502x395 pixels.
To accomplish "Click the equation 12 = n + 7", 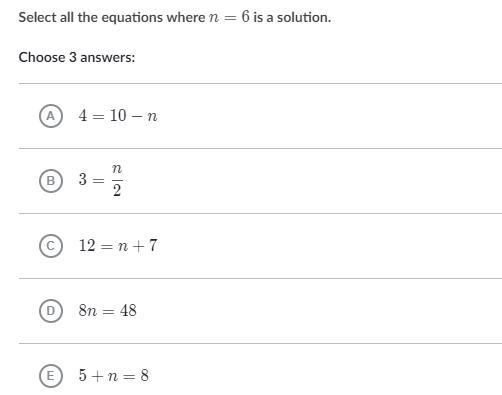I will (x=118, y=246).
